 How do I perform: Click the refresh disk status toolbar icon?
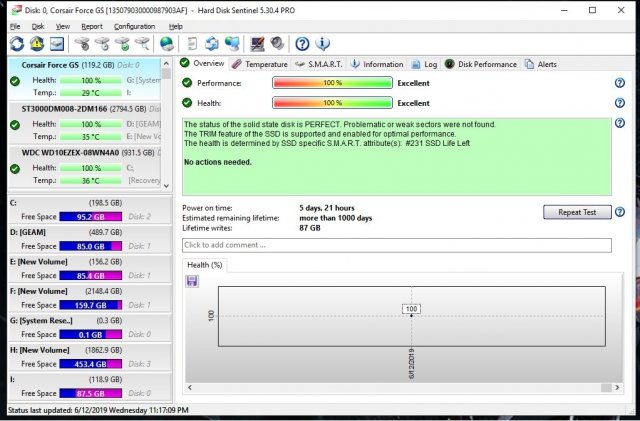click(x=17, y=44)
